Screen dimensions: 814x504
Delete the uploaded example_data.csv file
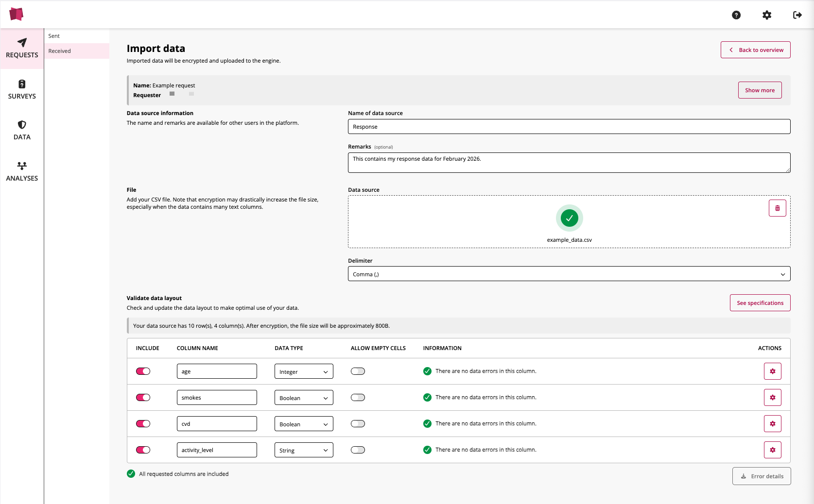(x=777, y=208)
